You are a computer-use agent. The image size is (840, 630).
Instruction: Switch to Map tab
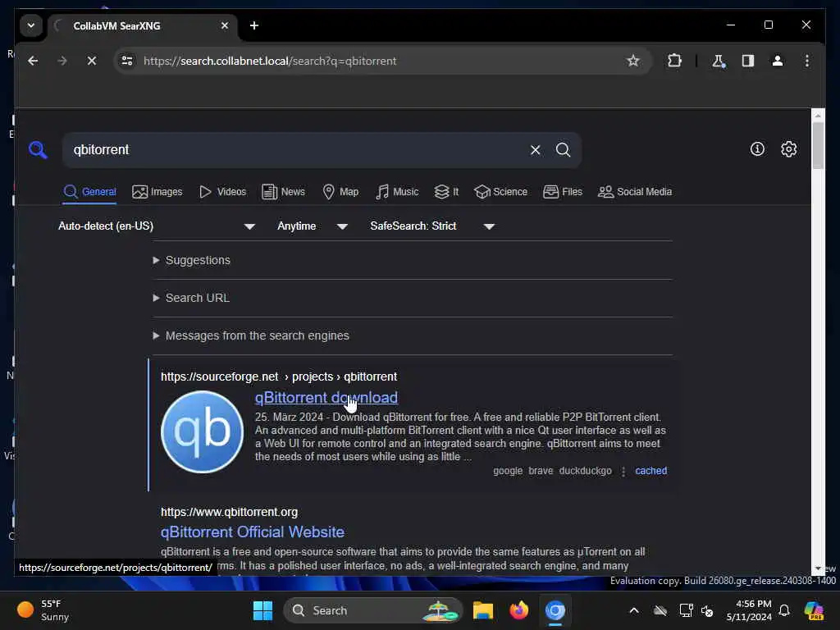click(340, 192)
